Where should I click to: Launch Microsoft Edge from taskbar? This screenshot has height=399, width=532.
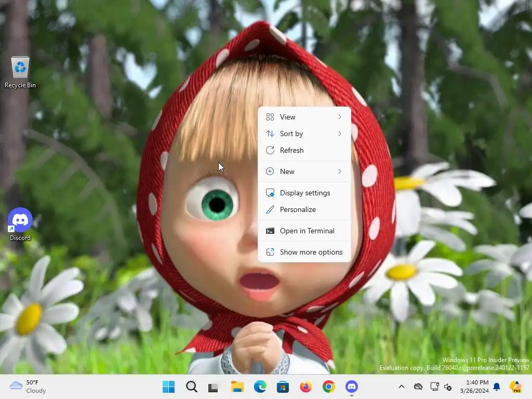[x=260, y=387]
